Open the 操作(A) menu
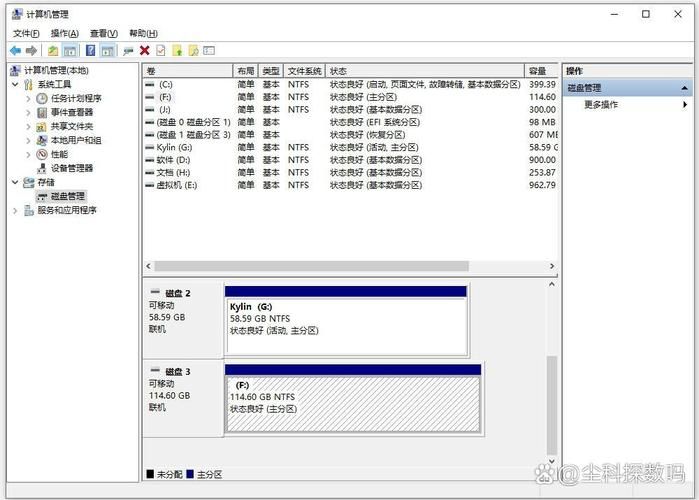 pyautogui.click(x=65, y=33)
